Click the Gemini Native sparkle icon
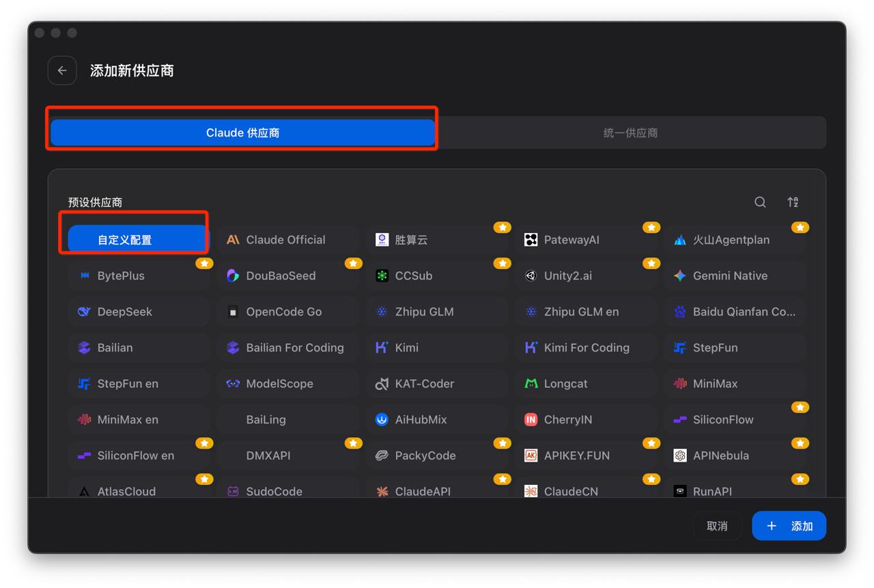 pos(679,276)
